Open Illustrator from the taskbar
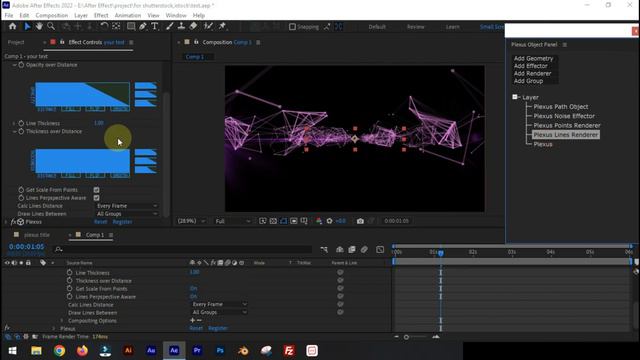Viewport: 640px width, 360px height. pyautogui.click(x=128, y=351)
